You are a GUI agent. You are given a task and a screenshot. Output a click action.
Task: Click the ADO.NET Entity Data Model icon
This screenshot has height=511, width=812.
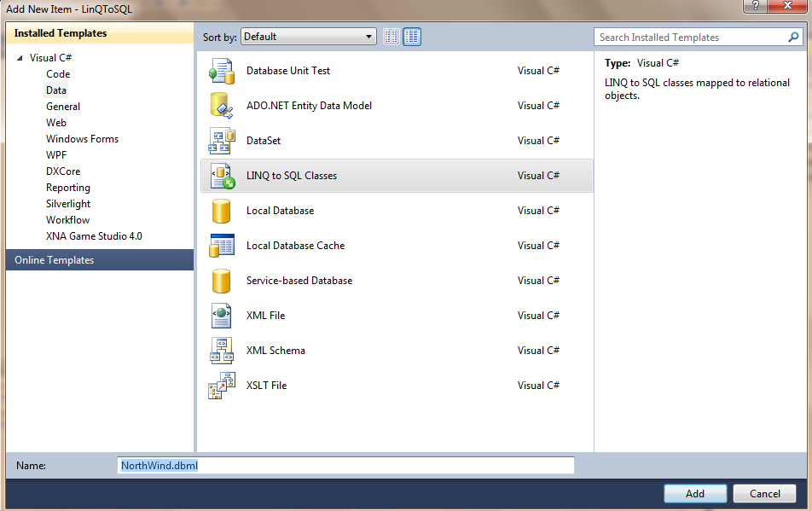(x=222, y=106)
